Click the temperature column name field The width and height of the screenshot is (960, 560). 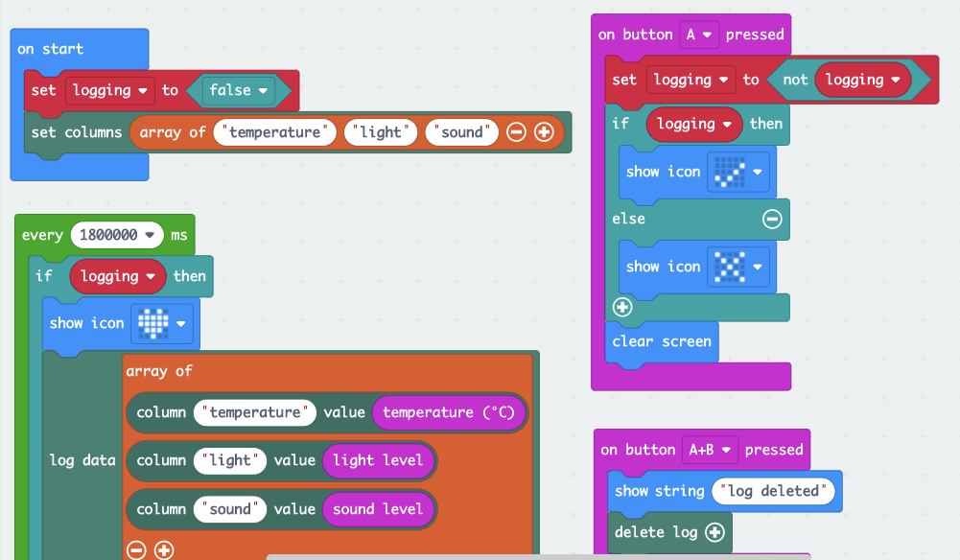[x=254, y=412]
